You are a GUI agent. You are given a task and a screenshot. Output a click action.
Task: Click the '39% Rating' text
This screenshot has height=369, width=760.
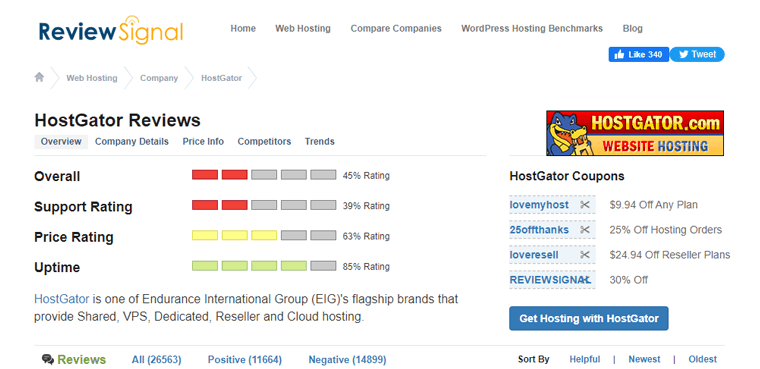(366, 206)
